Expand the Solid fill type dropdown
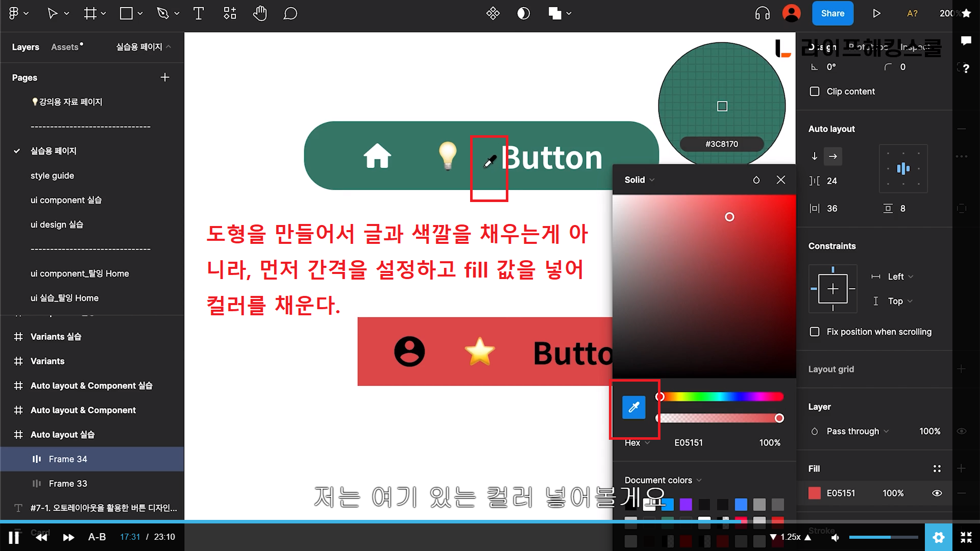 (639, 180)
